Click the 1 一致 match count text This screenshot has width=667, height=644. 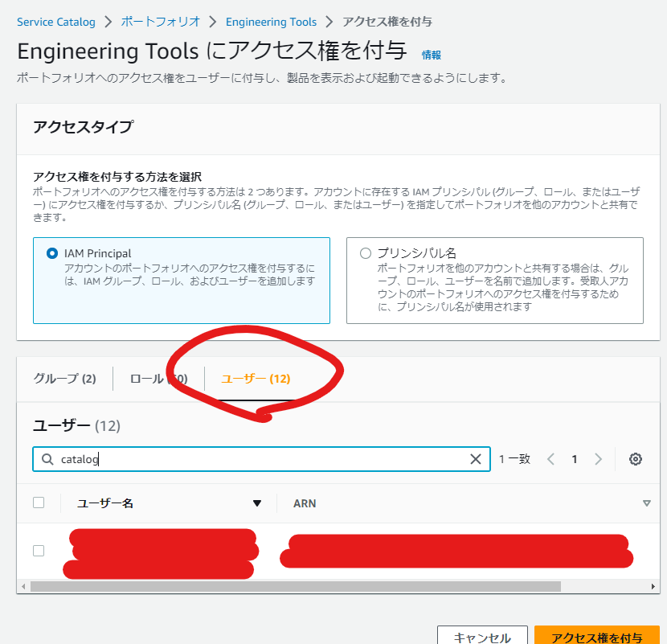[x=514, y=459]
